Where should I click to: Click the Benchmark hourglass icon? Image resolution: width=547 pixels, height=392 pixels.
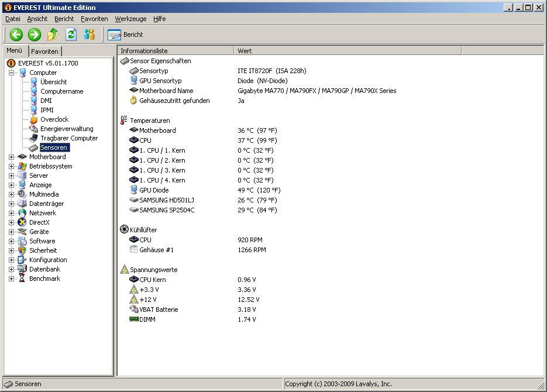click(x=22, y=278)
